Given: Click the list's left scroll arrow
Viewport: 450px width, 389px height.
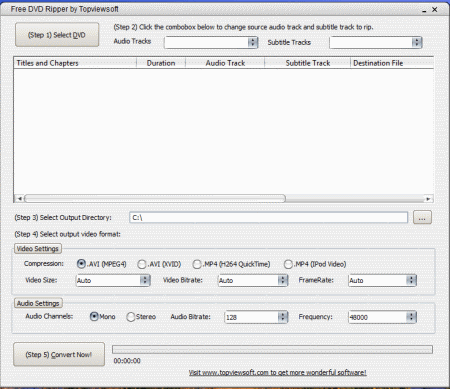Looking at the screenshot, I should coord(19,199).
